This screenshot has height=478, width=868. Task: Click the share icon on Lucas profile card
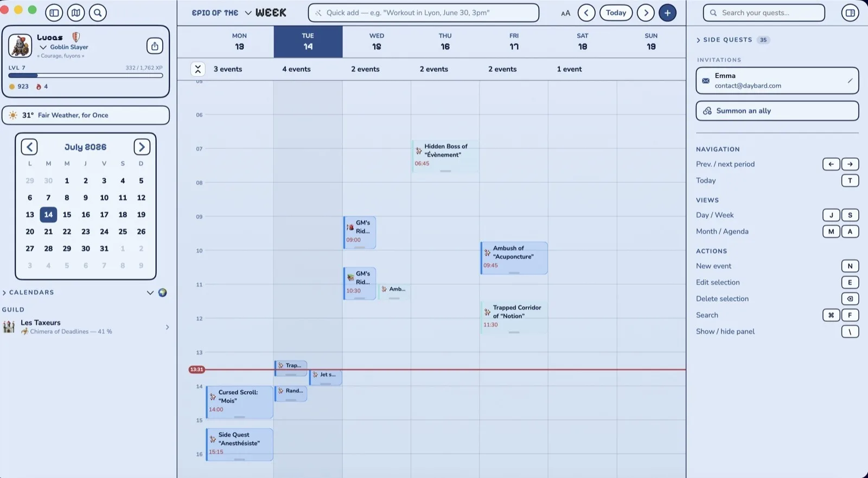[x=155, y=46]
